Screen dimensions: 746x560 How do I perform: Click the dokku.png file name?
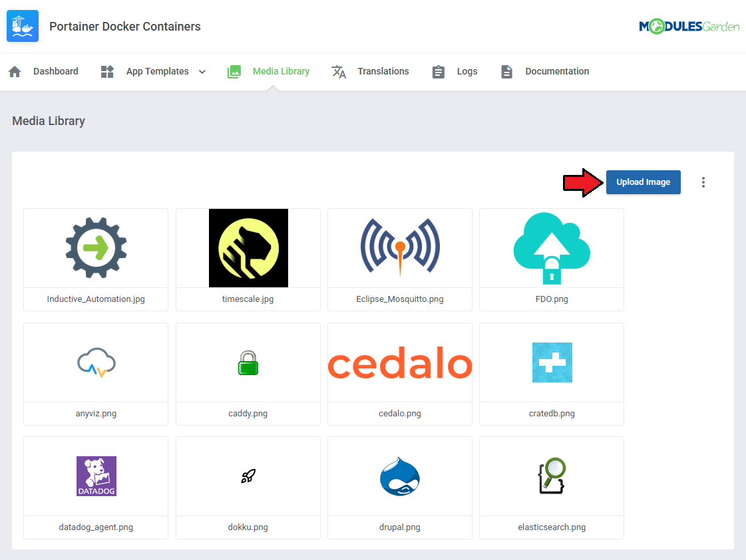pyautogui.click(x=248, y=527)
